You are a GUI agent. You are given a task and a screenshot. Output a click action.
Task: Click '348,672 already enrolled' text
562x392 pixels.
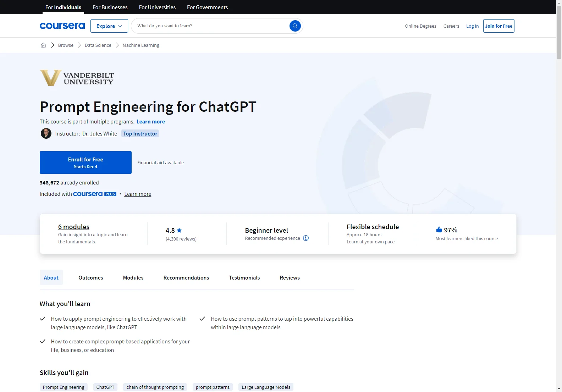tap(69, 182)
